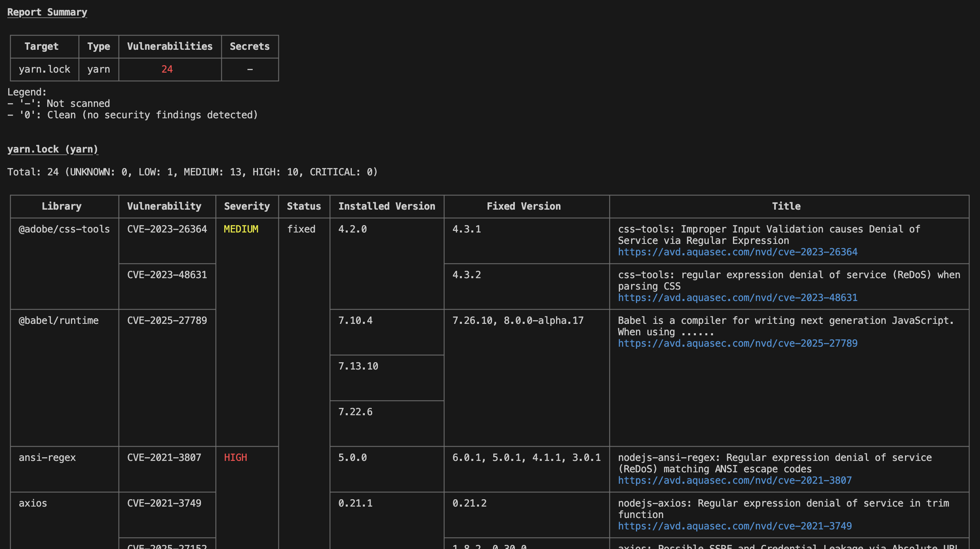This screenshot has height=549, width=980.
Task: Click CVE-2021-3807 vulnerability ID
Action: [x=164, y=458]
